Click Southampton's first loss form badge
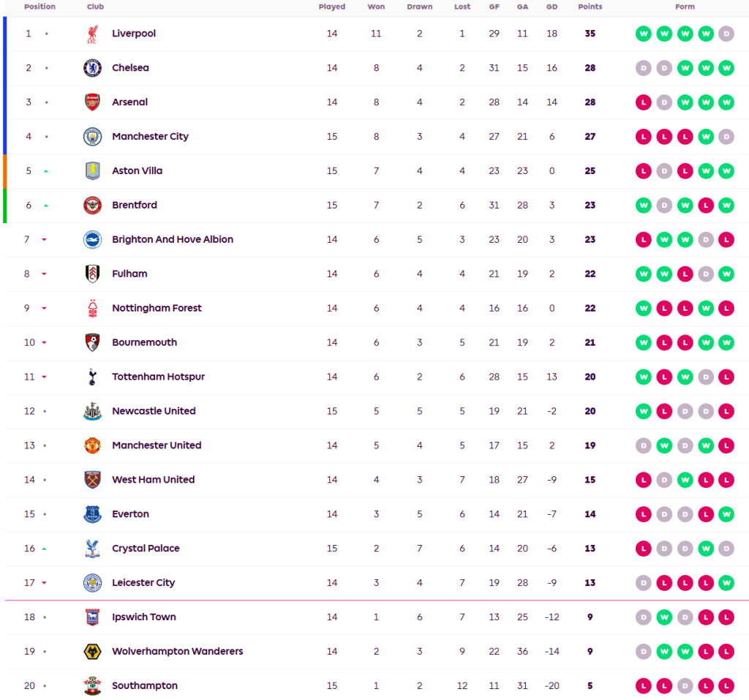 click(x=644, y=686)
